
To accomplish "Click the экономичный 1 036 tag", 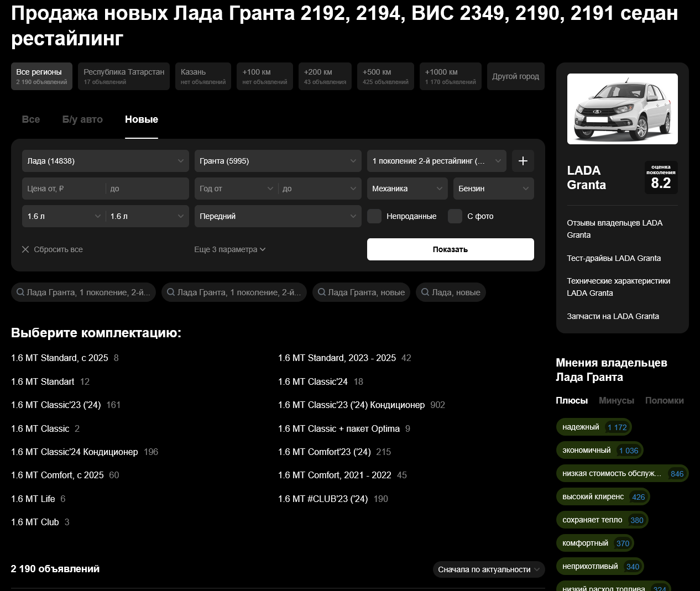I will (x=600, y=450).
